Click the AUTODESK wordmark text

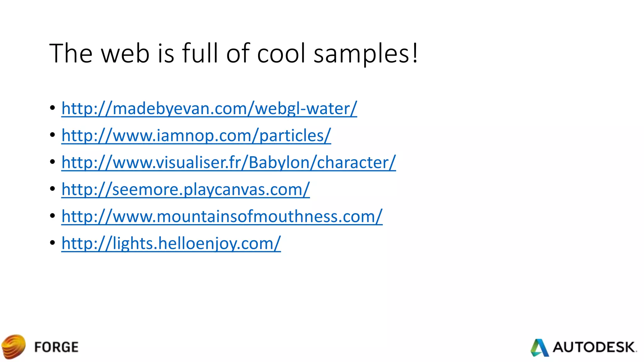(594, 347)
